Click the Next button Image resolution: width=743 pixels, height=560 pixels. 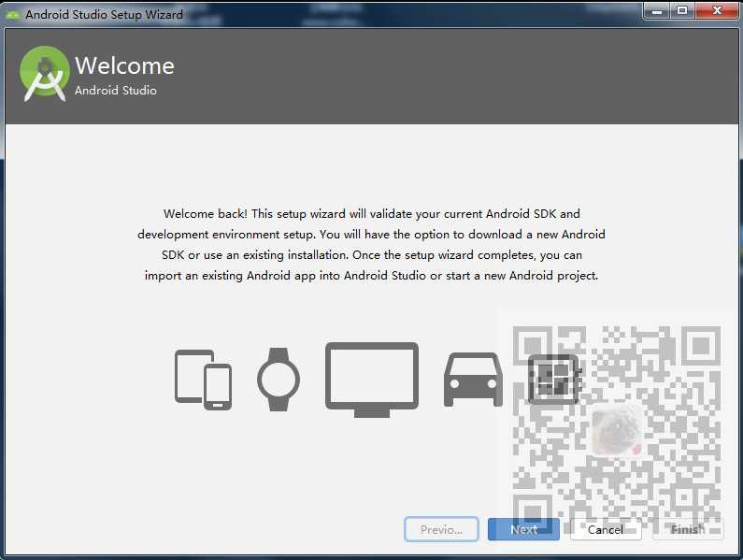tap(523, 529)
